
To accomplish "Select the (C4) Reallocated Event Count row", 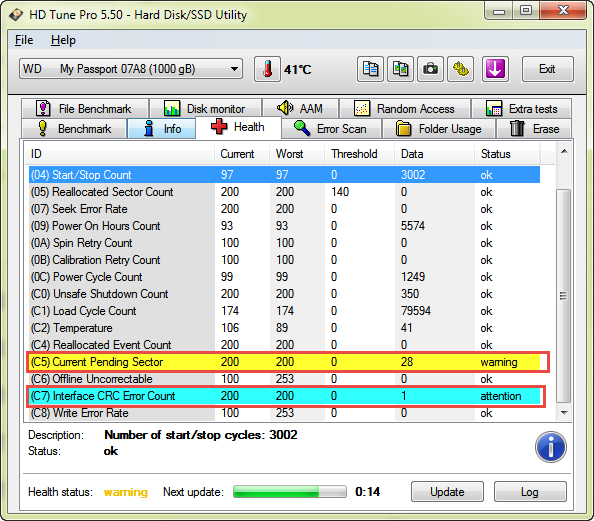I will tap(284, 345).
